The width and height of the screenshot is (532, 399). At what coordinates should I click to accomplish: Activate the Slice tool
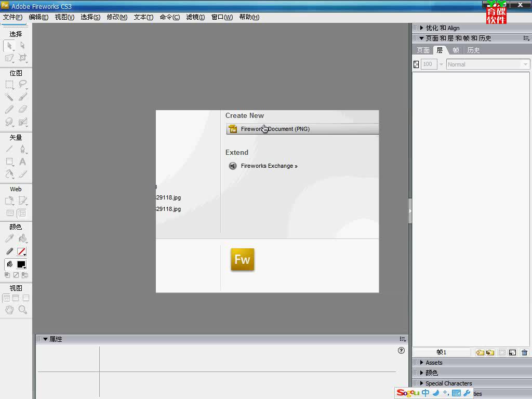[22, 201]
